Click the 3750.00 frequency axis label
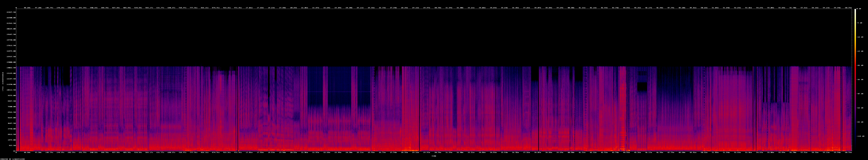Screen dimensions: 868x160 (12, 129)
